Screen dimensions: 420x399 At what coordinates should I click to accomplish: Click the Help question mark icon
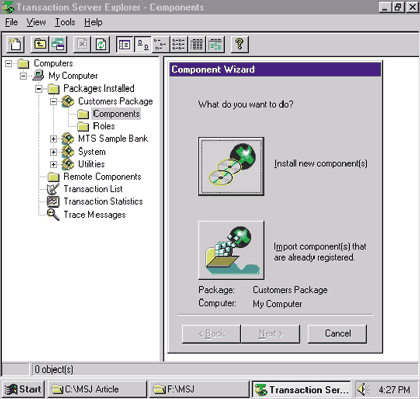[x=239, y=44]
